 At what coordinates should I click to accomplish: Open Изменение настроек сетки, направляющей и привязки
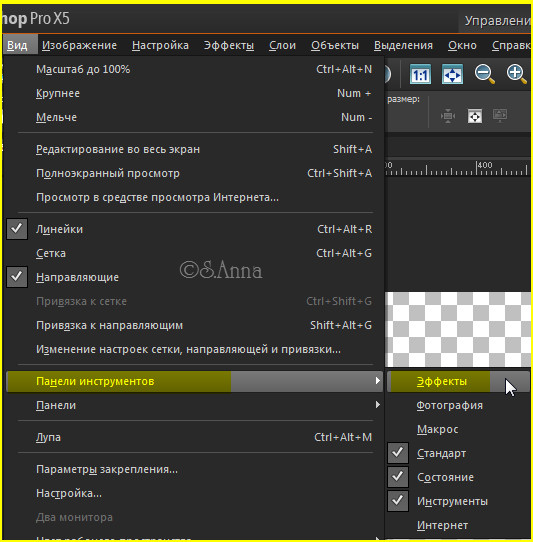click(x=195, y=349)
